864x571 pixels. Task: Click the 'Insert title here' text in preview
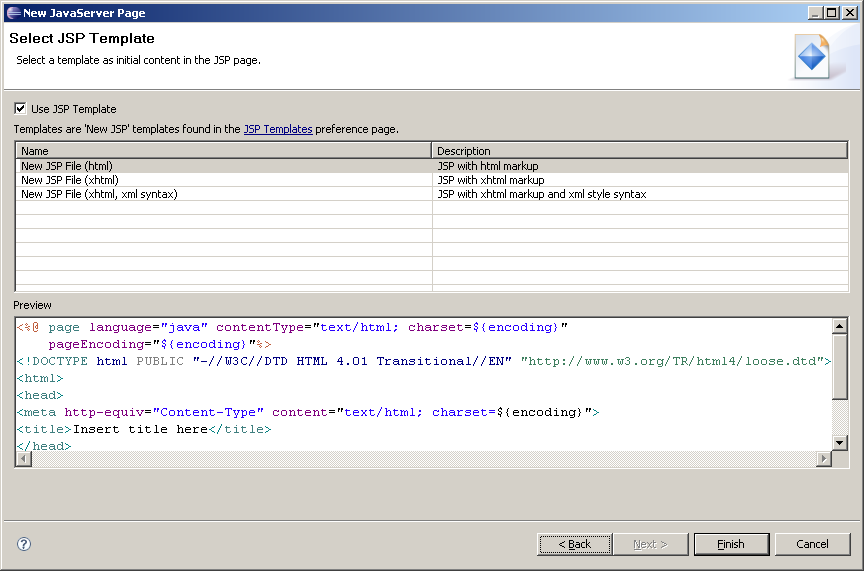[140, 429]
